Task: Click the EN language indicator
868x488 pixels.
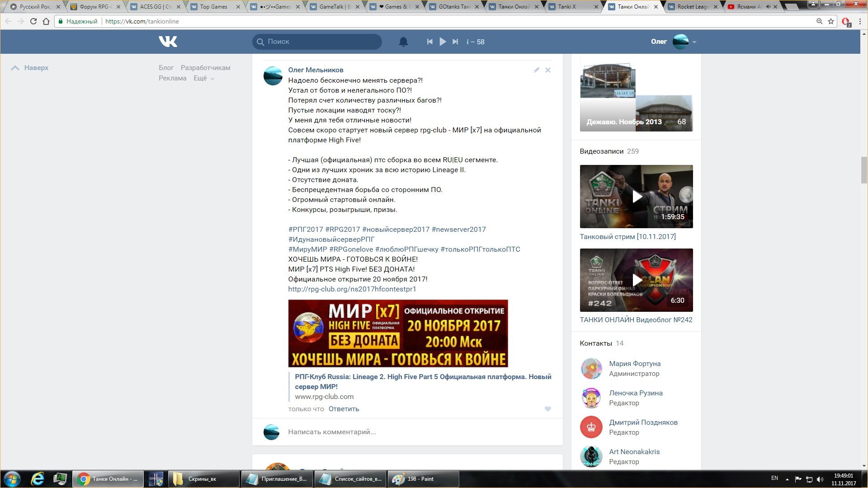Action: coord(774,478)
